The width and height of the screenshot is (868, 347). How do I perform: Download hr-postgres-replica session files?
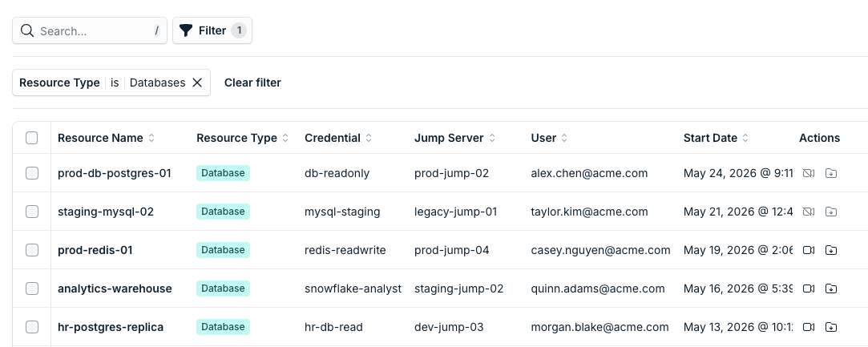tap(831, 327)
